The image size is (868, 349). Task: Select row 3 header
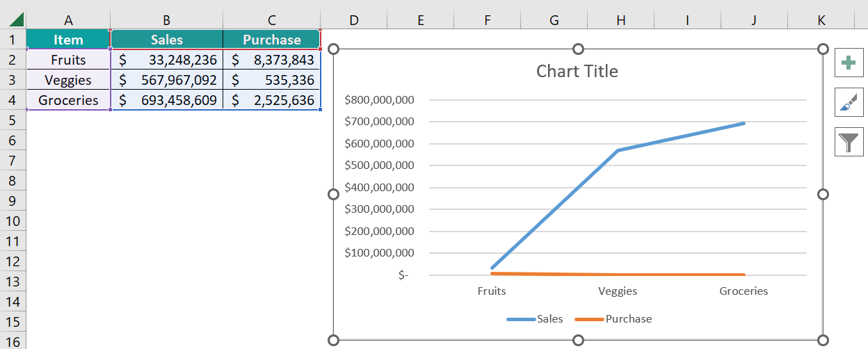(x=13, y=80)
